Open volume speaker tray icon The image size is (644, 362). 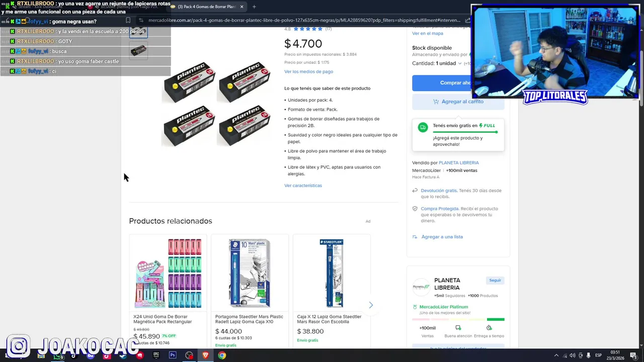pos(572,355)
